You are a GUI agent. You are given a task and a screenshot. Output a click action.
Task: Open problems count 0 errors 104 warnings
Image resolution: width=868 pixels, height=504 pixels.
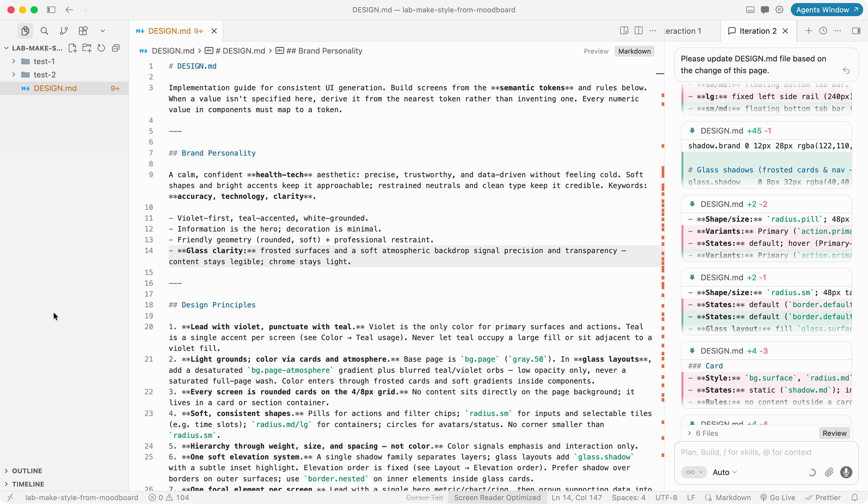pyautogui.click(x=169, y=498)
